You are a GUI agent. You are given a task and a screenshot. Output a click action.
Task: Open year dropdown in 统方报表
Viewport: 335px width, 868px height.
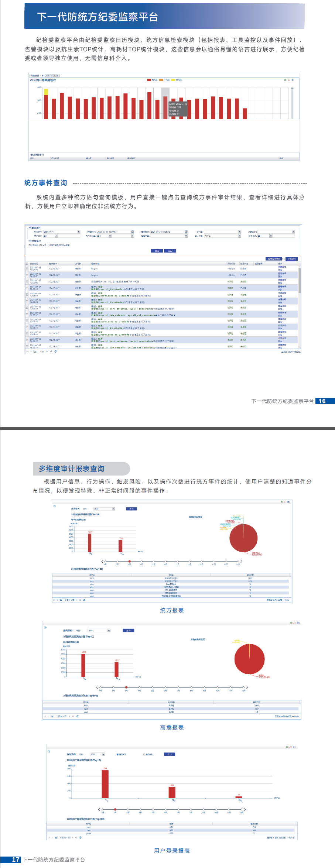[x=113, y=509]
